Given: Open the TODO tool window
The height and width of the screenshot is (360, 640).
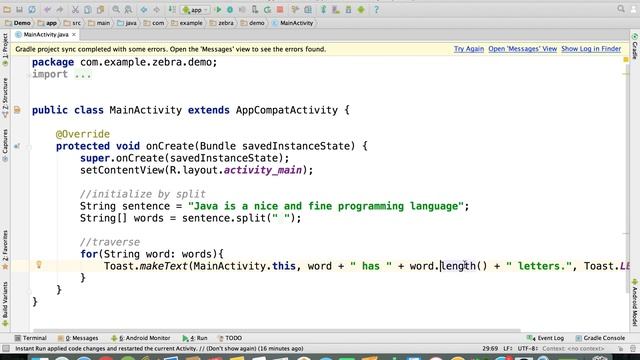Looking at the screenshot, I should 230,338.
